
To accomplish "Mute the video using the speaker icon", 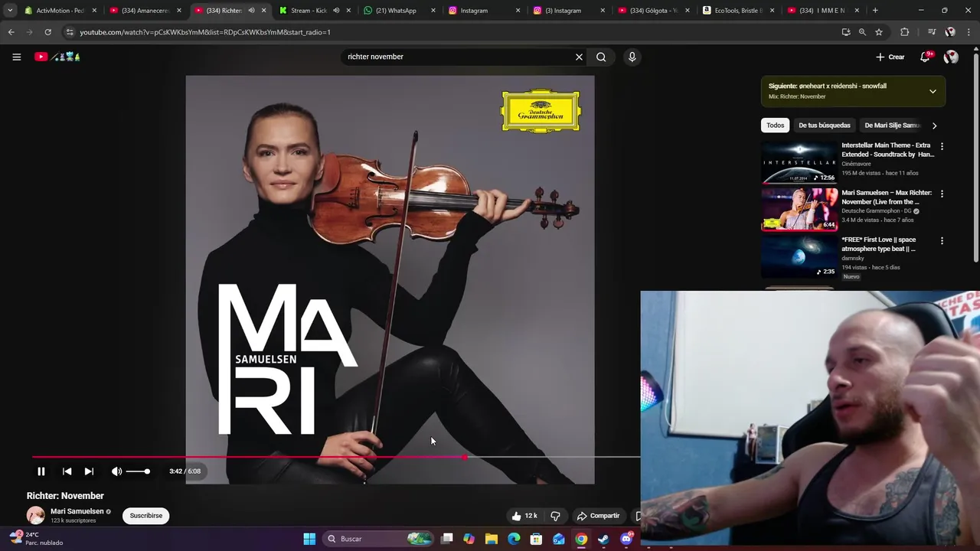I will (x=116, y=471).
